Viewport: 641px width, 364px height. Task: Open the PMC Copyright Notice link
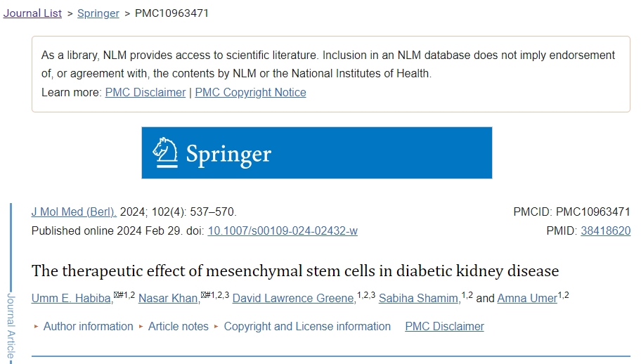[x=250, y=92]
